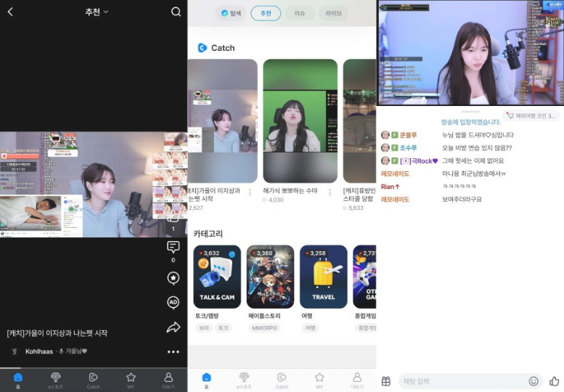Open the Kohlhaas channel name
The width and height of the screenshot is (564, 392).
(39, 351)
